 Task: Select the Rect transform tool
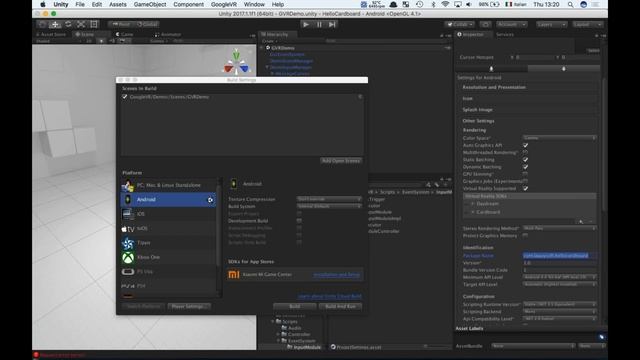(94, 24)
